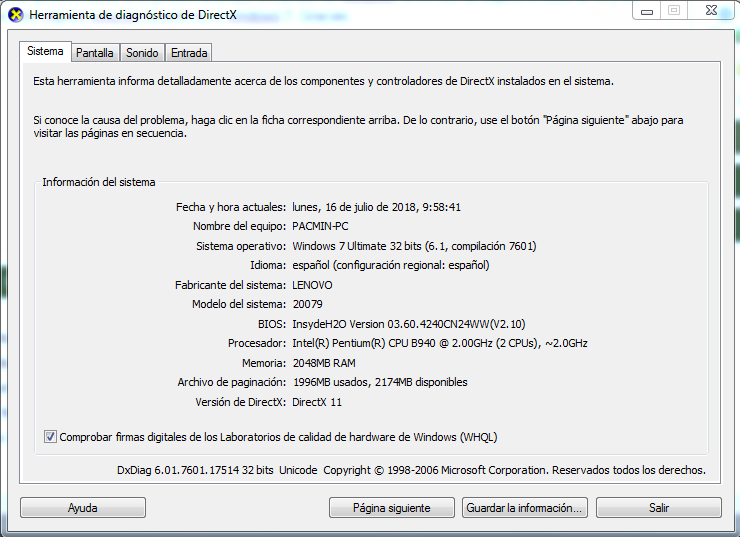
Task: Click the español regional configuration value
Action: point(391,265)
